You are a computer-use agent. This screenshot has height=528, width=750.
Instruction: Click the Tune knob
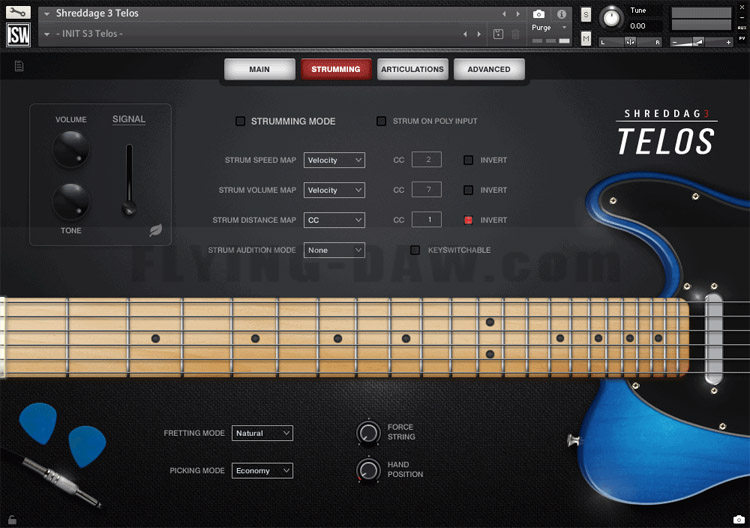[611, 18]
